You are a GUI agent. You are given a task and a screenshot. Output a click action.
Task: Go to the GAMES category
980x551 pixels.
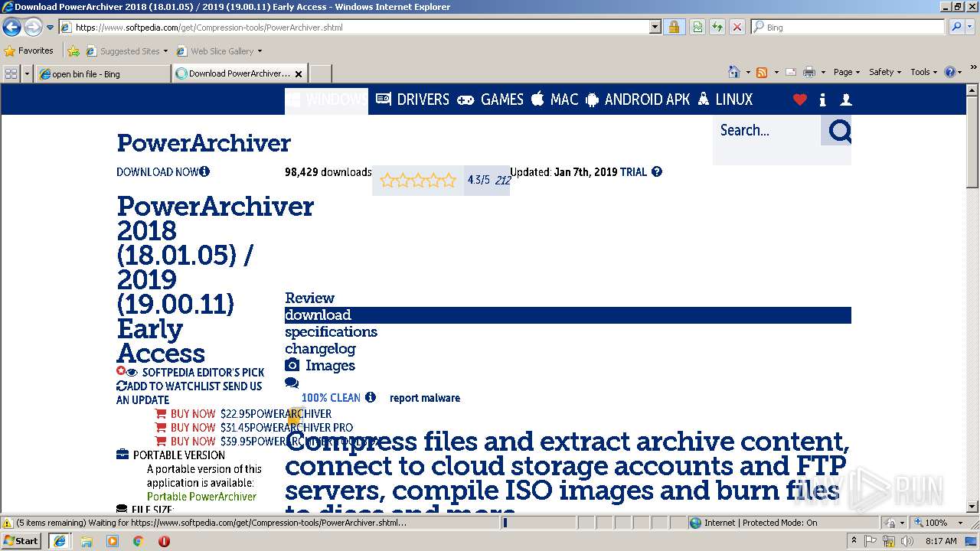[x=490, y=99]
